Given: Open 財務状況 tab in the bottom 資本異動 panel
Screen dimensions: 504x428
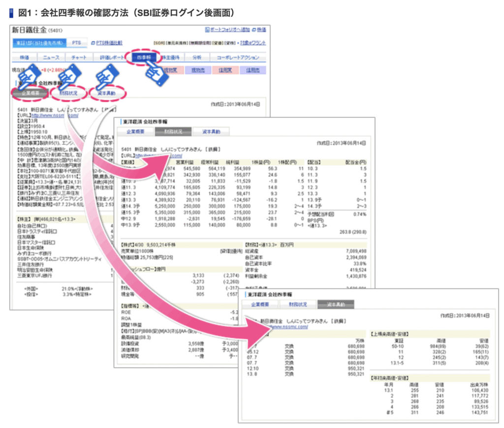Looking at the screenshot, I should coord(298,305).
